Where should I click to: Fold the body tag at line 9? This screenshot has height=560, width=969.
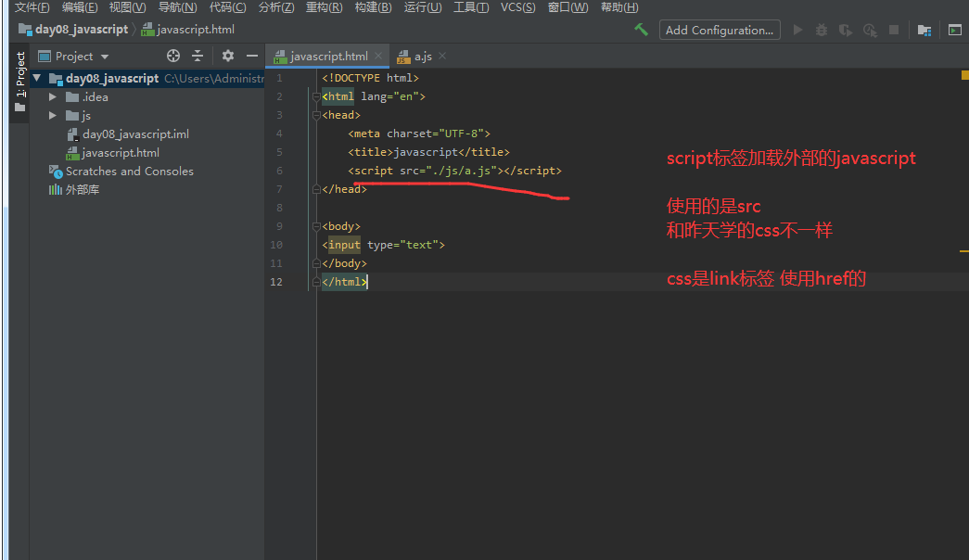316,226
